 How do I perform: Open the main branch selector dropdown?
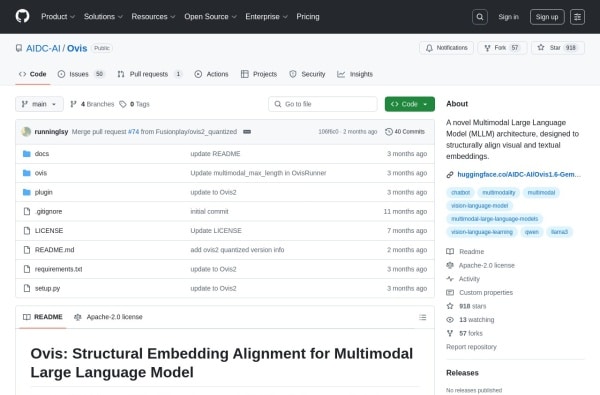(x=39, y=104)
